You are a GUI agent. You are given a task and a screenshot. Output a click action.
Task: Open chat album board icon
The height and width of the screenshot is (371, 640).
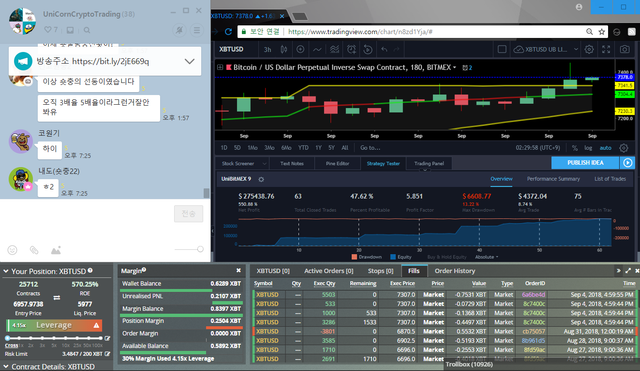[70, 30]
